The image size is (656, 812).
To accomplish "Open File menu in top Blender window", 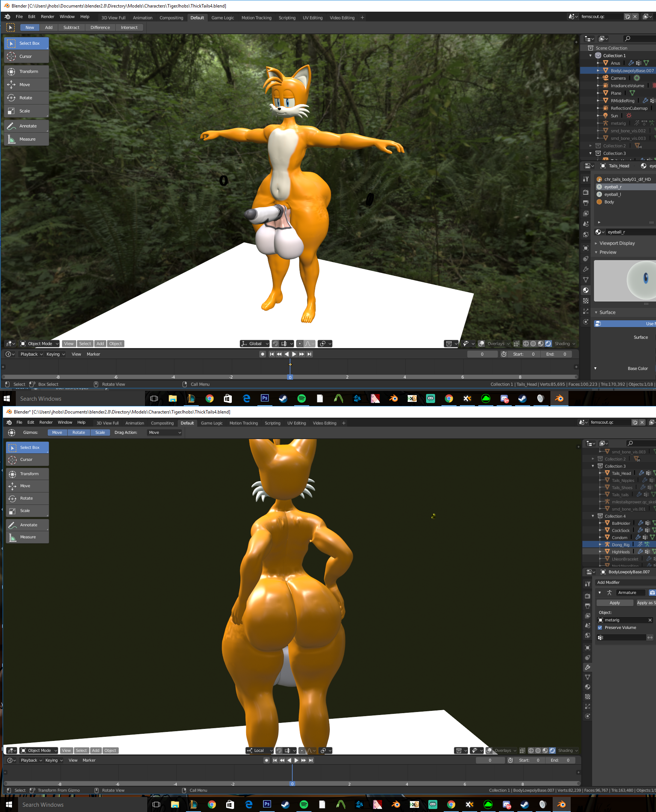I will click(x=19, y=17).
